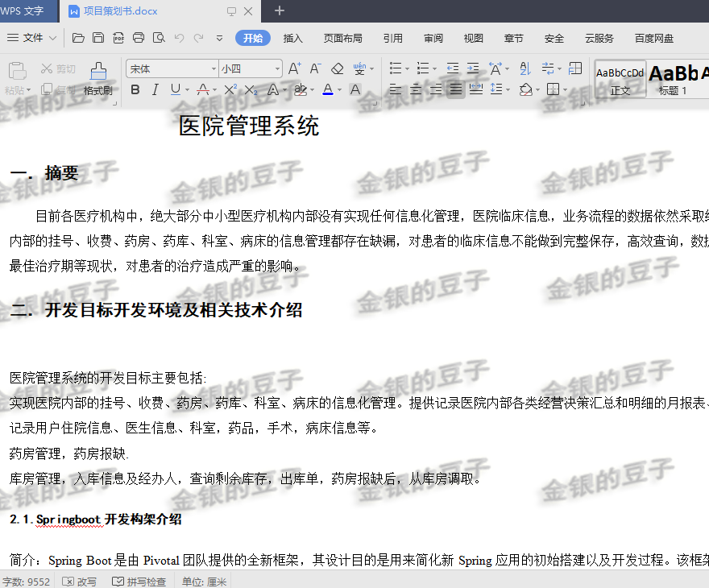
Task: Open the font size dropdown showing 小四
Action: click(x=277, y=69)
